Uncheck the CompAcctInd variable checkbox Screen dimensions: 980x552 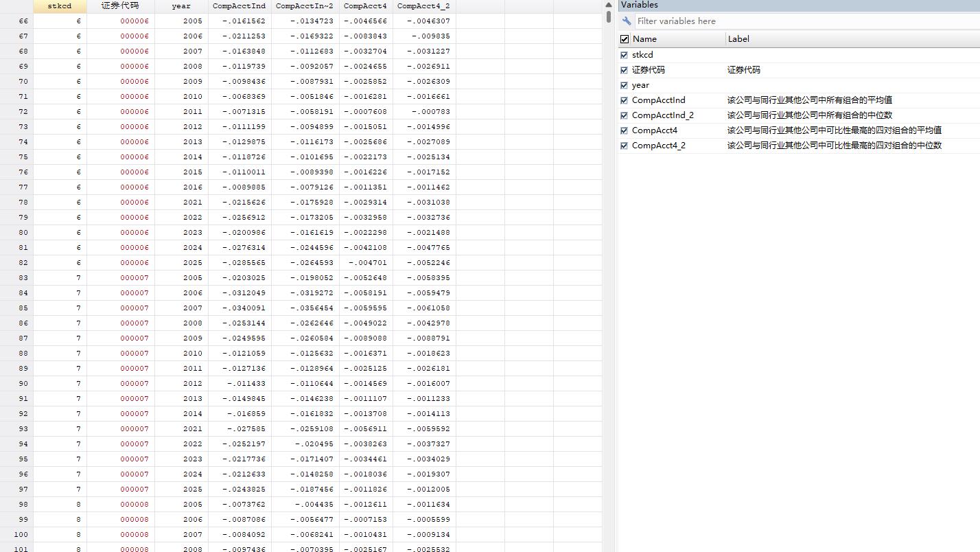624,100
